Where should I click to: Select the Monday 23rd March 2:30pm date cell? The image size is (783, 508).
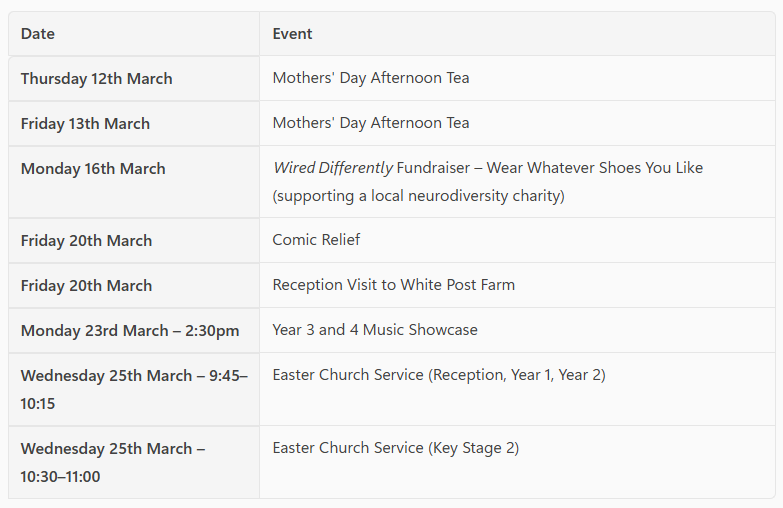130,331
